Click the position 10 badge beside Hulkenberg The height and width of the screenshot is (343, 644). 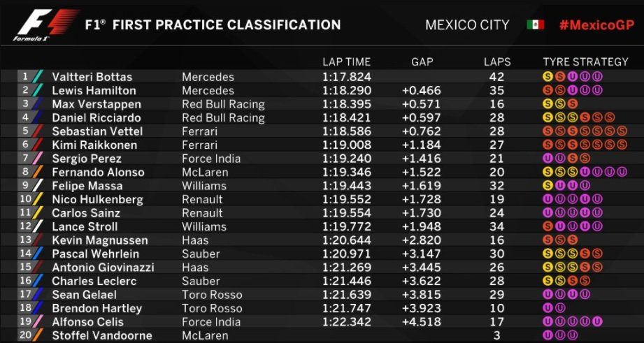point(26,200)
